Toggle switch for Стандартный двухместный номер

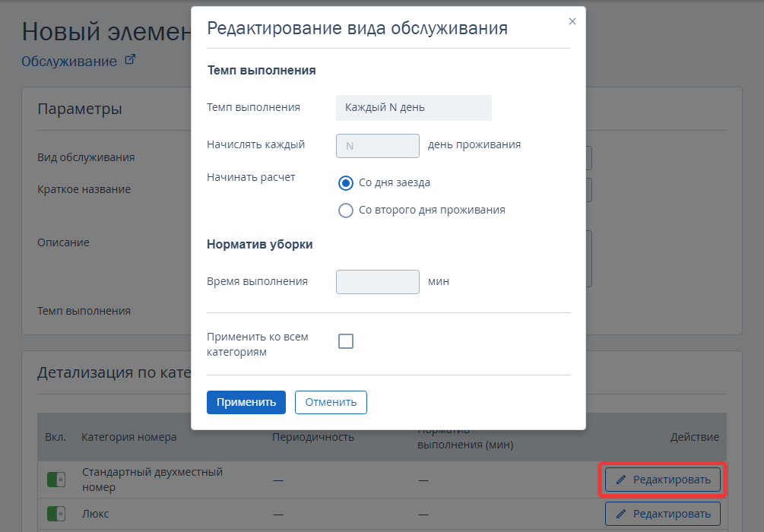[56, 480]
